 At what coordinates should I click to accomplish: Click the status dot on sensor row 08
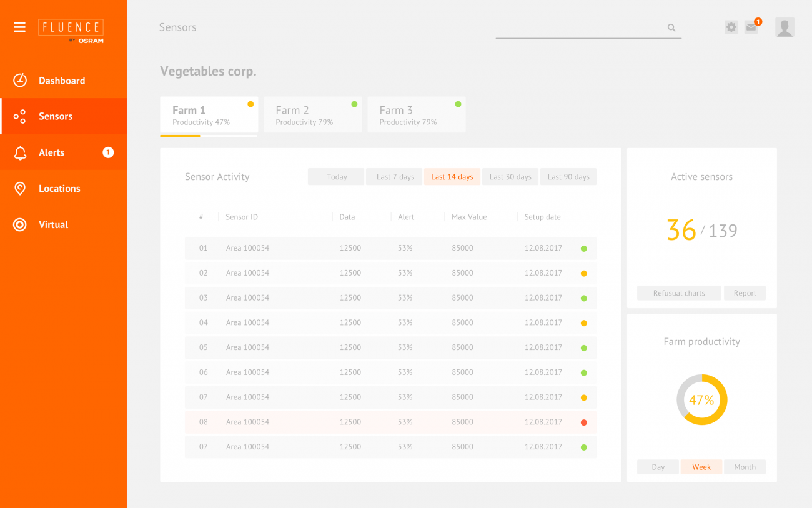pos(584,422)
